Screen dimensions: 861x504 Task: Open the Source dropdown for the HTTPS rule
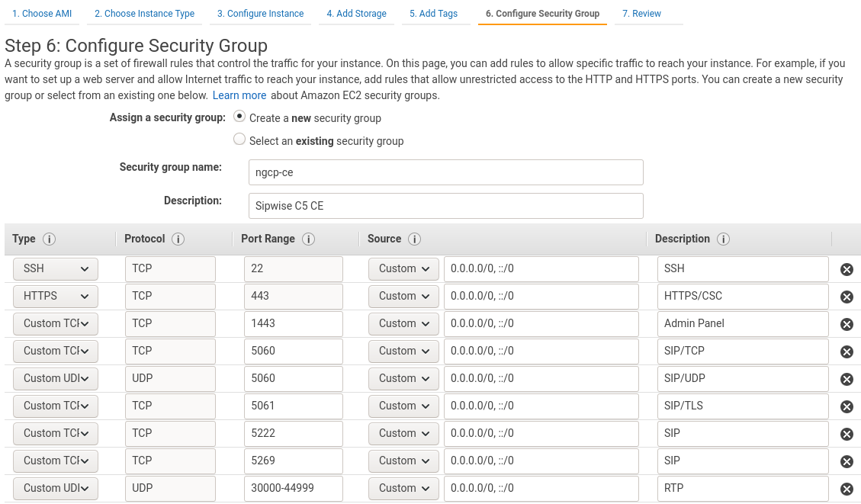click(x=403, y=296)
